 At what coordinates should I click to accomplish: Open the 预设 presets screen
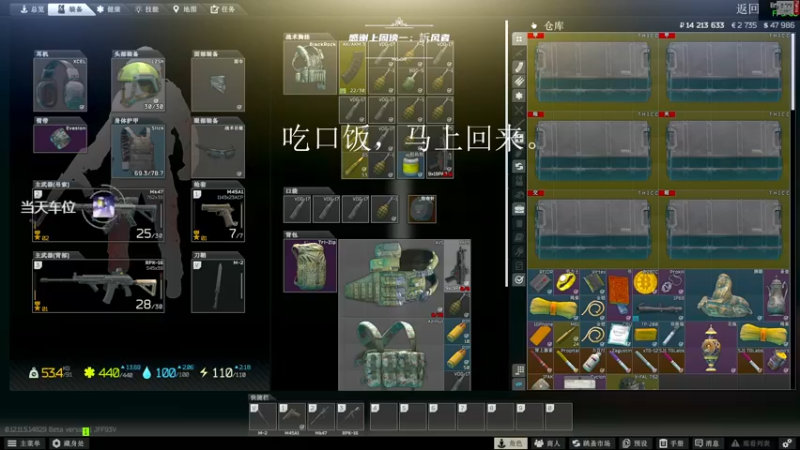tap(635, 443)
